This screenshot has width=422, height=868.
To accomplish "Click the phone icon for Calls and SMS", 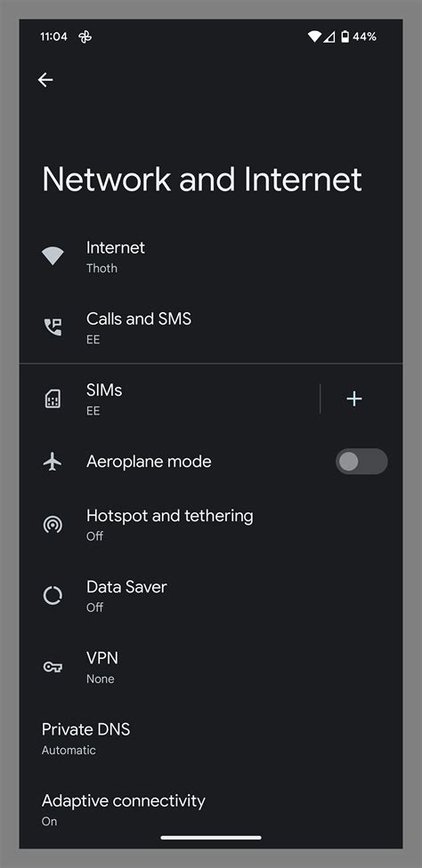I will click(53, 327).
